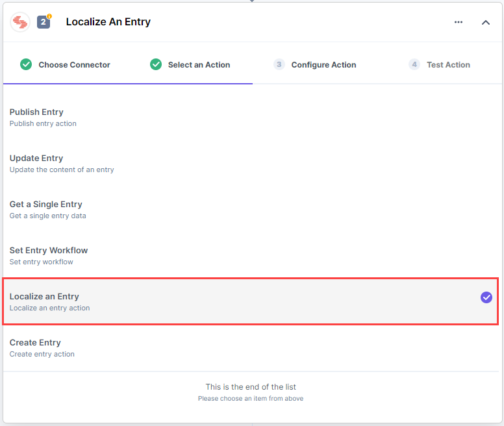504x426 pixels.
Task: Select the Create Entry action
Action: (x=252, y=348)
